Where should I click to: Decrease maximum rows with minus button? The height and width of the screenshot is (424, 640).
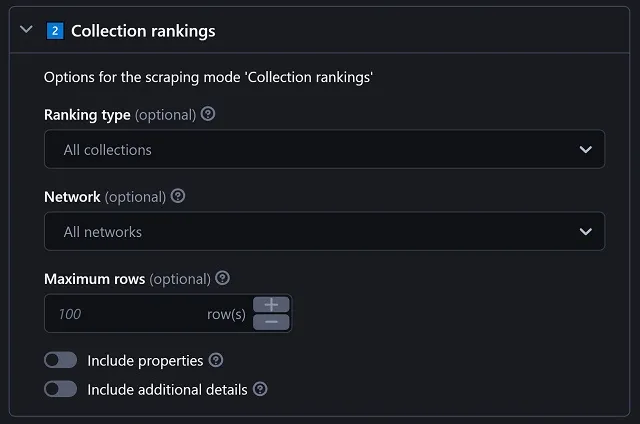click(271, 322)
